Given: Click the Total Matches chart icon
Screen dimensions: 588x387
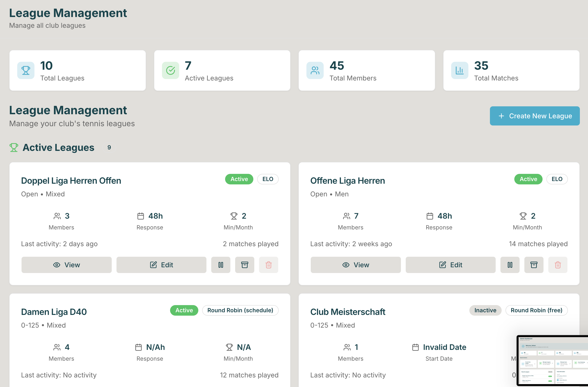Looking at the screenshot, I should pos(460,70).
